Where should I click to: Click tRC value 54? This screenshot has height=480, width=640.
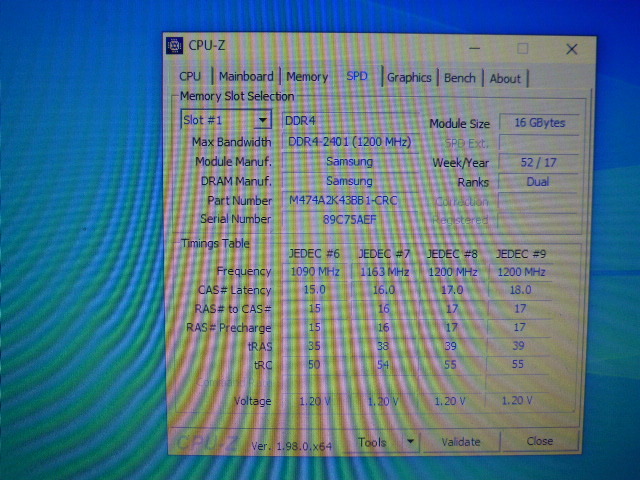382,364
